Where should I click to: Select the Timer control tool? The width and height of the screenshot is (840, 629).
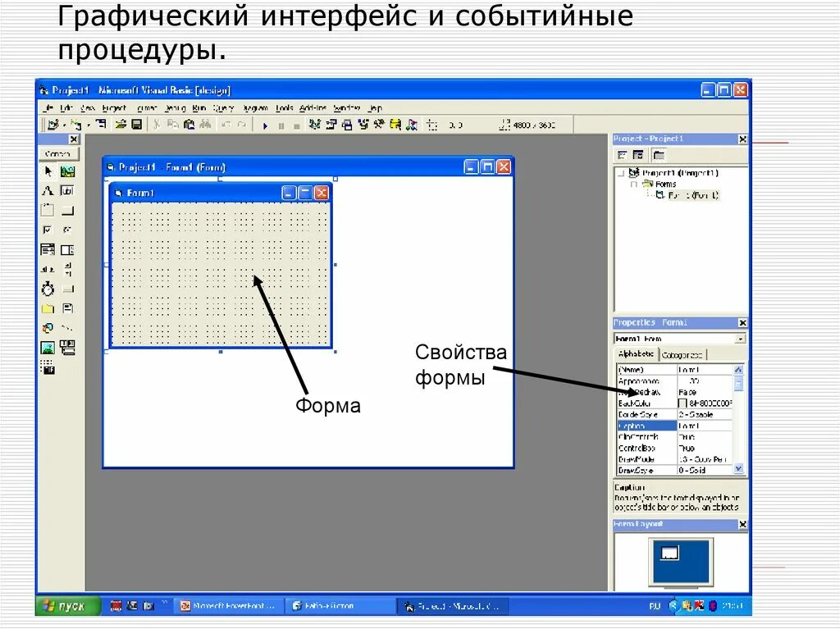pyautogui.click(x=48, y=289)
